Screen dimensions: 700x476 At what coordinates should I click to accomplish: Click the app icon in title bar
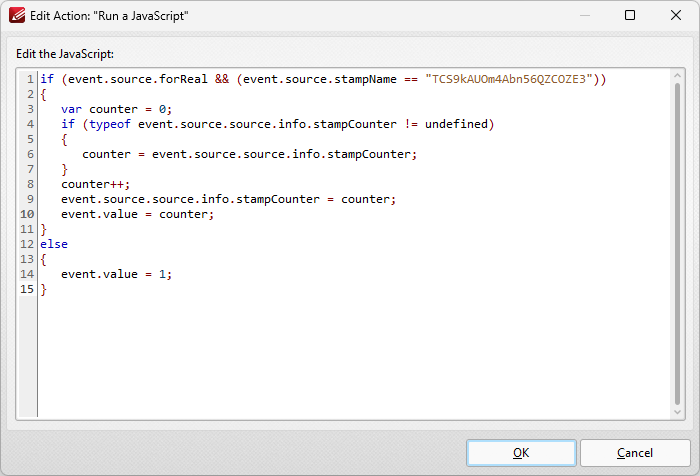pos(17,16)
